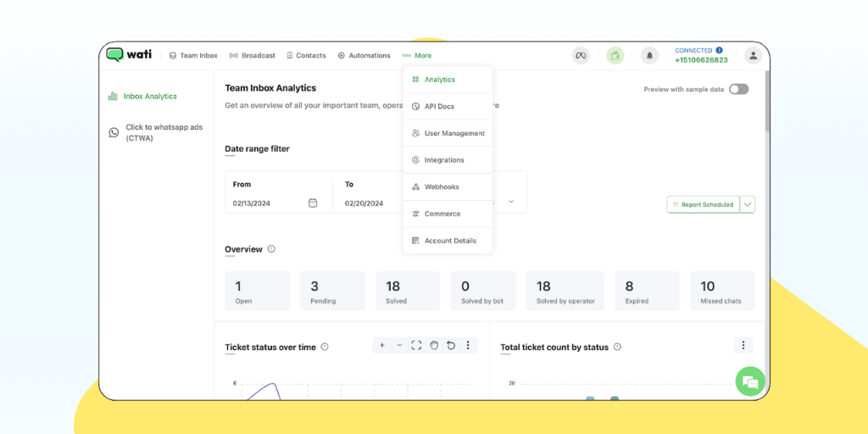Select the pan hand tool on chart
Viewport: 868px width, 434px height.
(434, 346)
